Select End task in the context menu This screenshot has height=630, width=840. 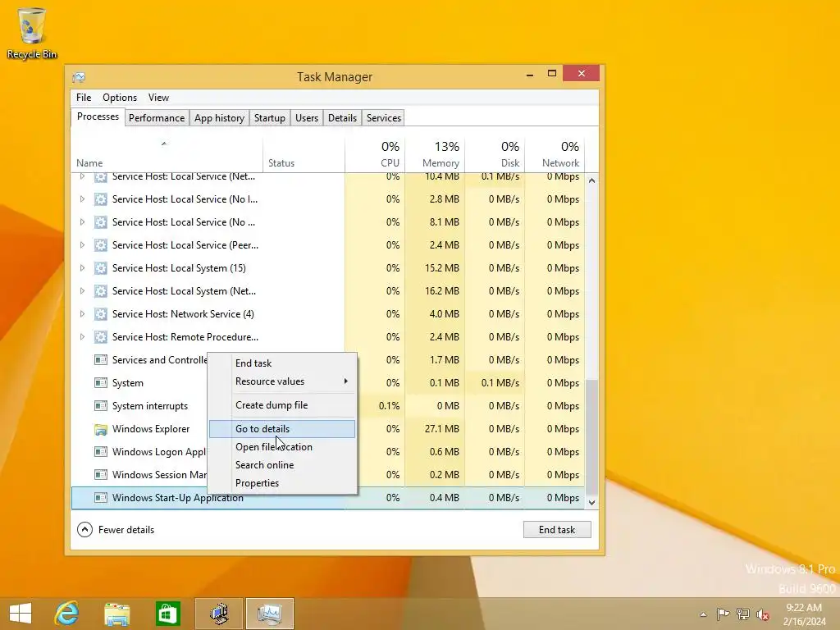point(282,363)
